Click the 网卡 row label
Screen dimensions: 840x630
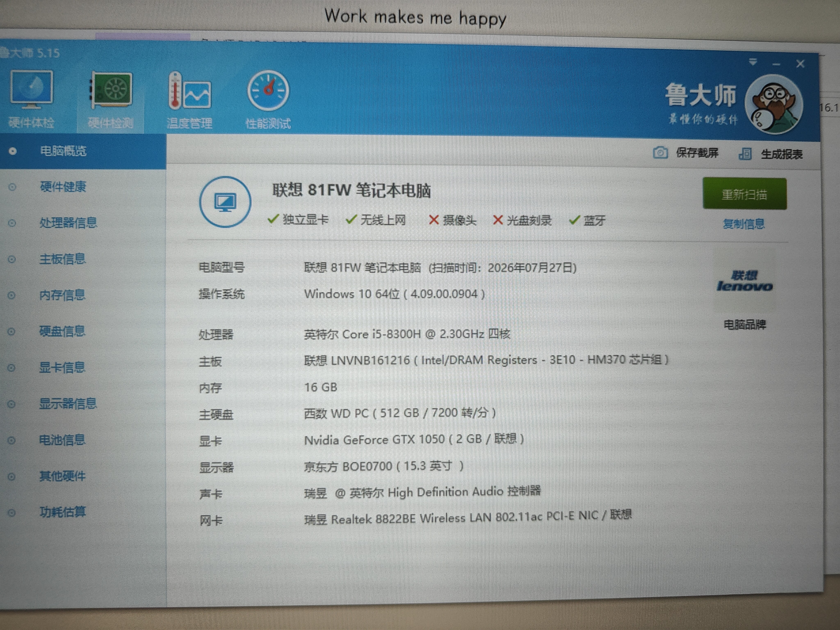[x=211, y=521]
